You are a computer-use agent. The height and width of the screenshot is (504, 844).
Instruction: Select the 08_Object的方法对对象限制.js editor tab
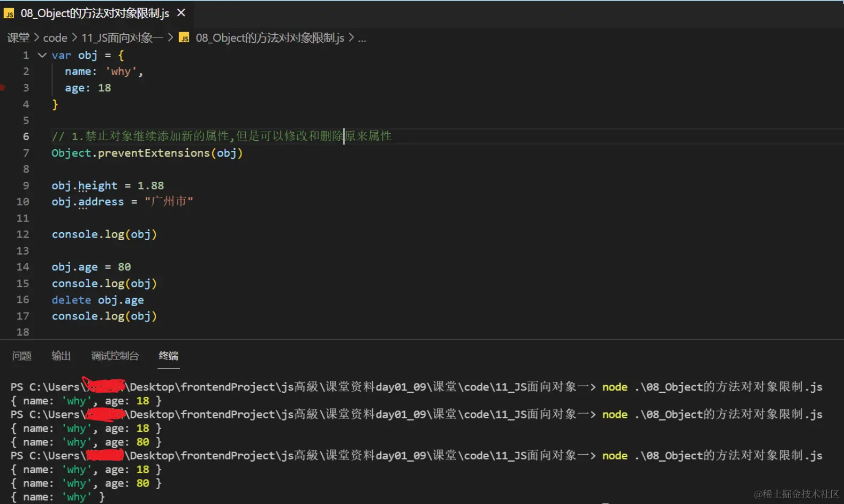tap(96, 13)
